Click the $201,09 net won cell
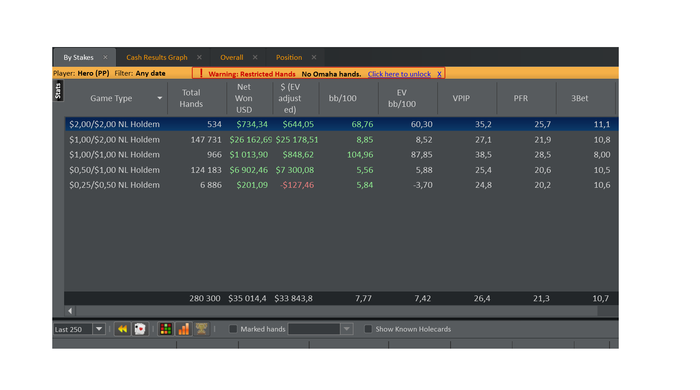Viewport: 700px width, 390px height. click(x=252, y=185)
